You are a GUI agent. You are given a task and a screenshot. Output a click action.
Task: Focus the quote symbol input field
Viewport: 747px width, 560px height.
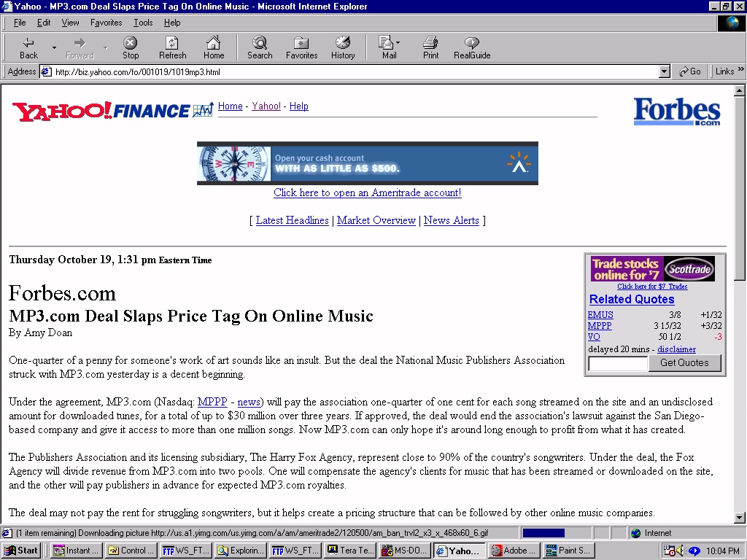point(618,363)
